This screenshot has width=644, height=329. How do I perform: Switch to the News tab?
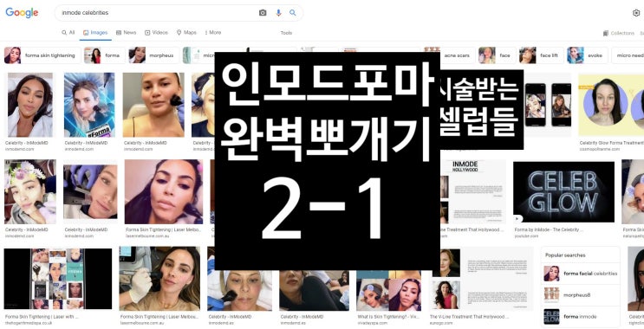coord(126,32)
